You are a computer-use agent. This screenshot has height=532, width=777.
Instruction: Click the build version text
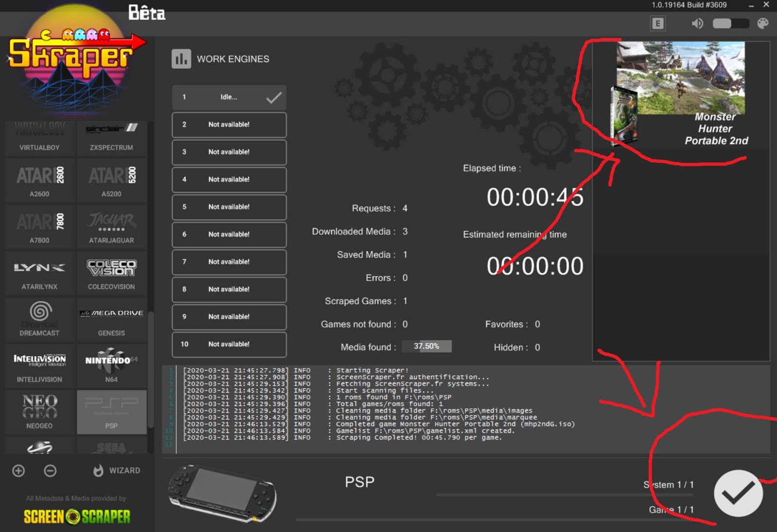(x=689, y=5)
